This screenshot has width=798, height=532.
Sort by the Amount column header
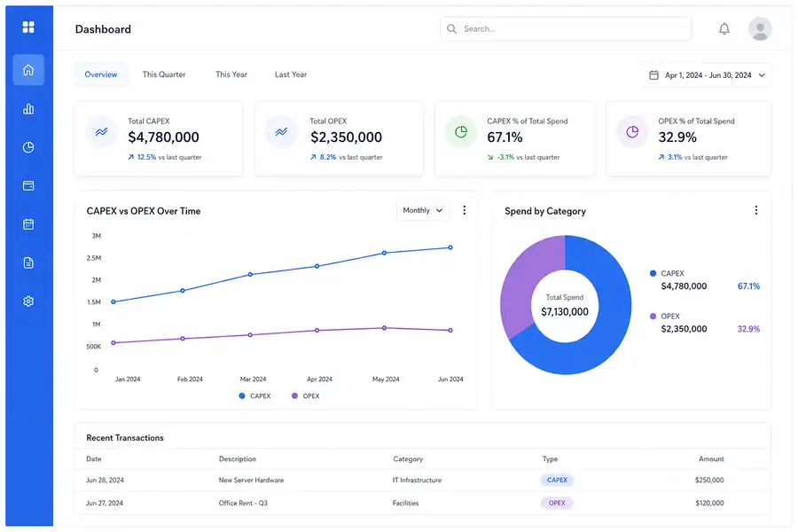coord(711,458)
